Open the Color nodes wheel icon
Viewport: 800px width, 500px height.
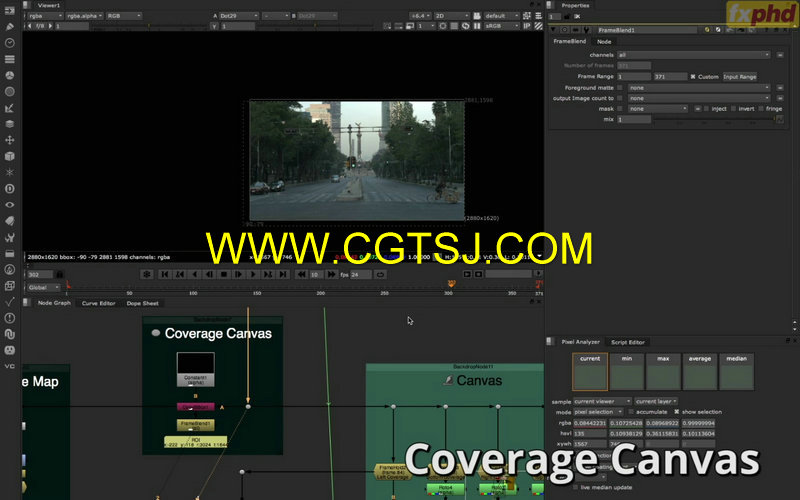coord(9,75)
